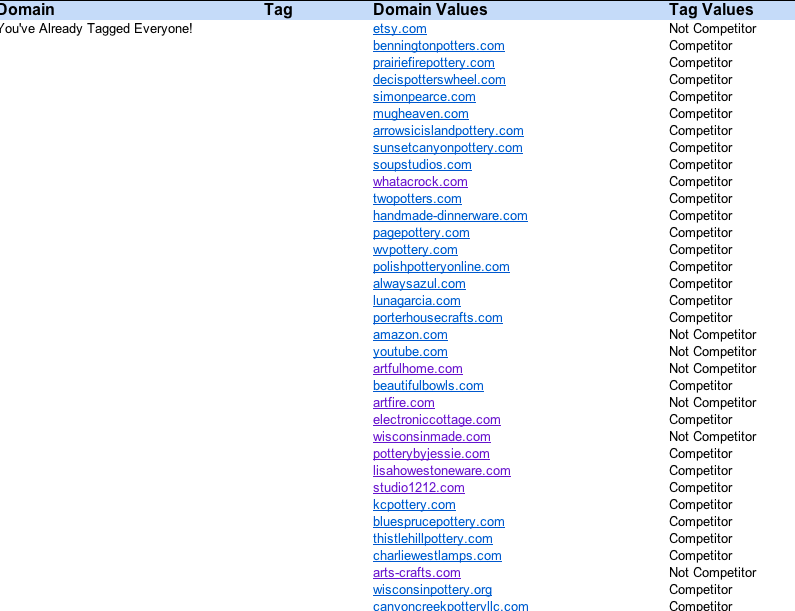Open handmade-dinnerware.com link

click(x=450, y=216)
